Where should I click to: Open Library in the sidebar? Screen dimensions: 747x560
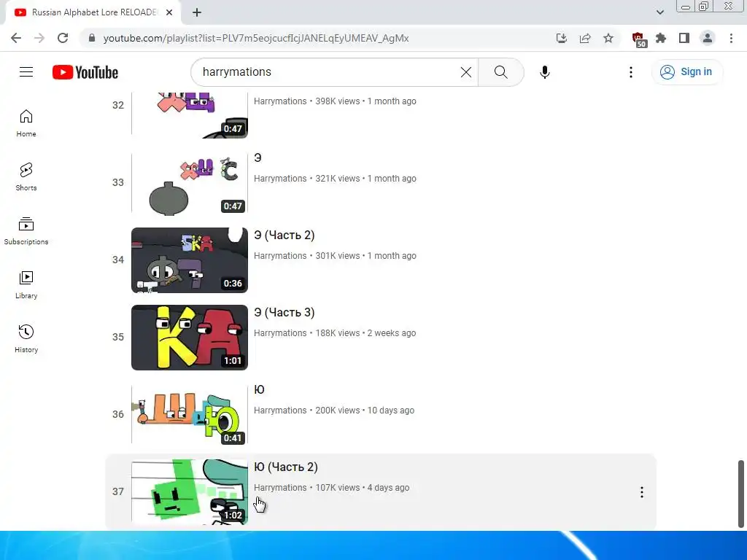point(26,285)
